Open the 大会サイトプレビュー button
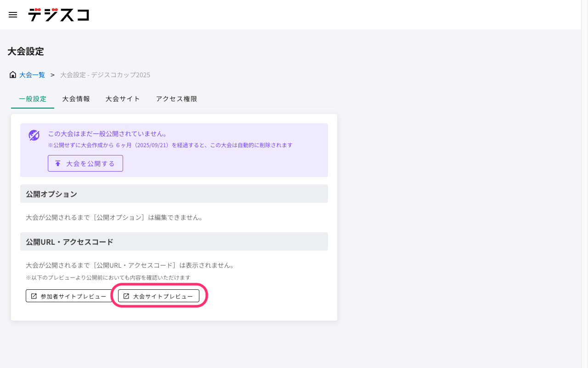The width and height of the screenshot is (588, 368). [159, 296]
